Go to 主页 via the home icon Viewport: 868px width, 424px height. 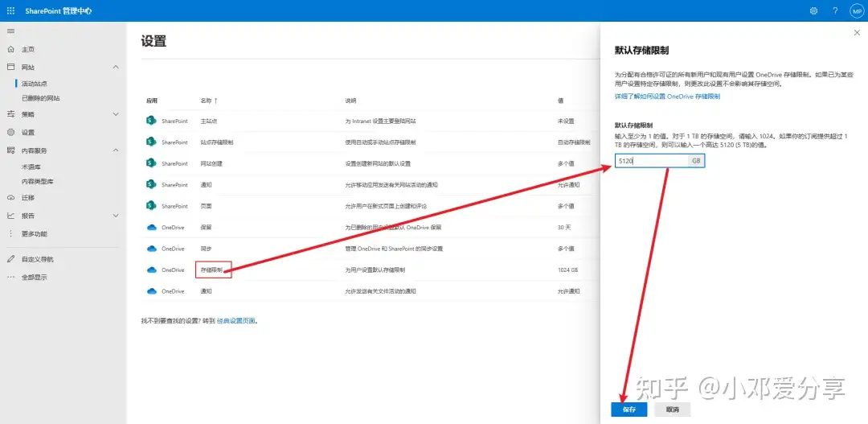10,49
